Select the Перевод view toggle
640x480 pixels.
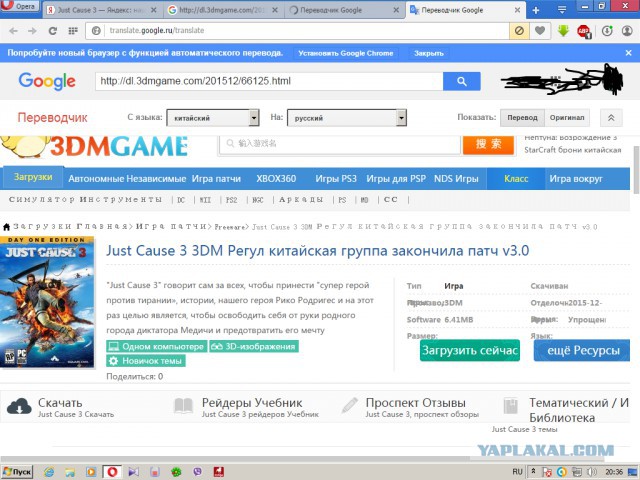[x=522, y=118]
